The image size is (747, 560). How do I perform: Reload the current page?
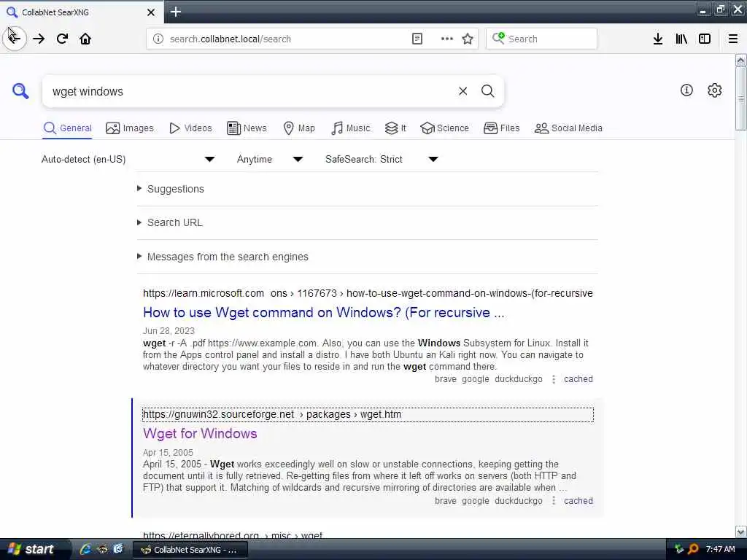tap(62, 39)
